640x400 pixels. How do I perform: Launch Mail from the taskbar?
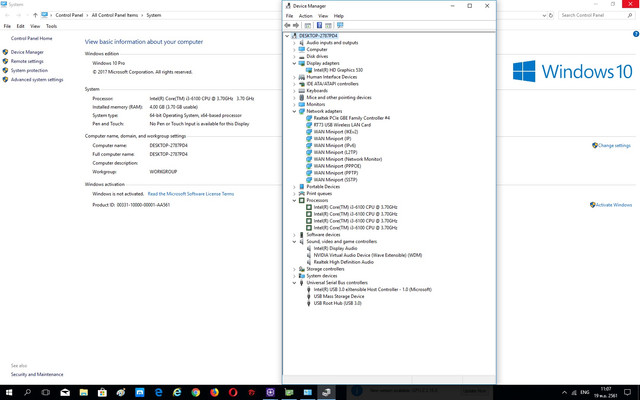coord(65,392)
